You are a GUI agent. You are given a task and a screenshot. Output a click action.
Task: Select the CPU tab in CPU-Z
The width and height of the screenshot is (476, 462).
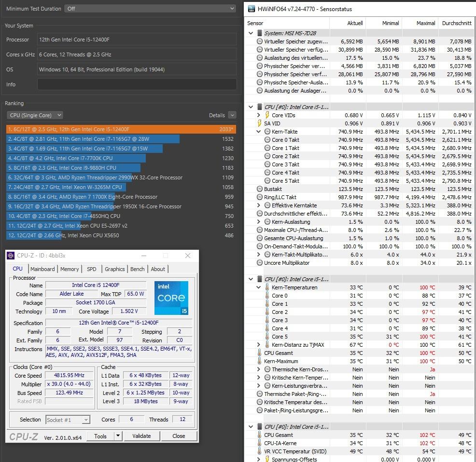[17, 269]
